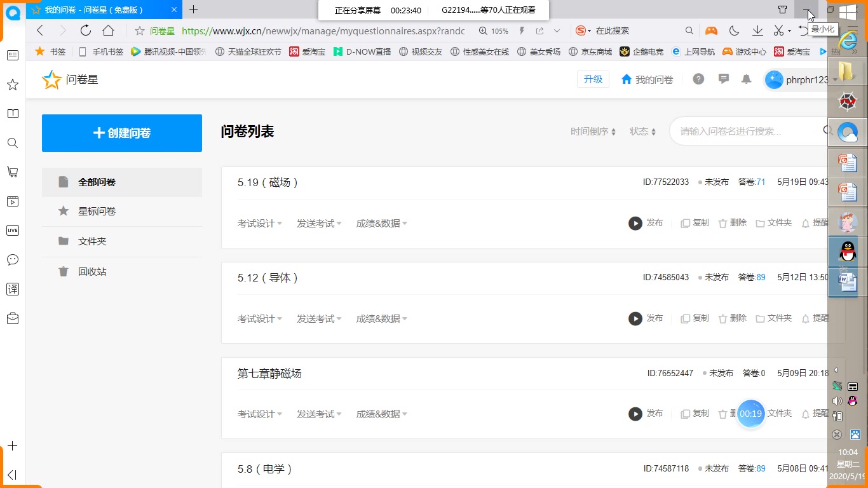Move 5.12（导体）to 文件夹
This screenshot has height=488, width=868.
point(773,318)
